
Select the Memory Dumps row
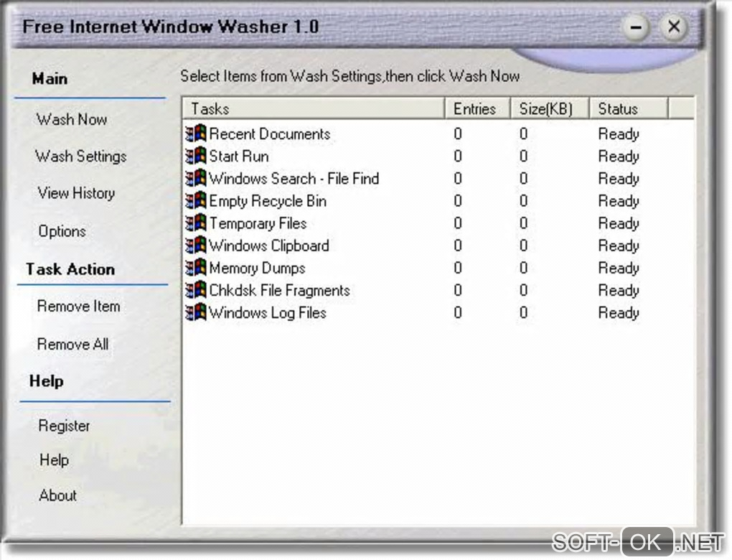[x=438, y=269]
